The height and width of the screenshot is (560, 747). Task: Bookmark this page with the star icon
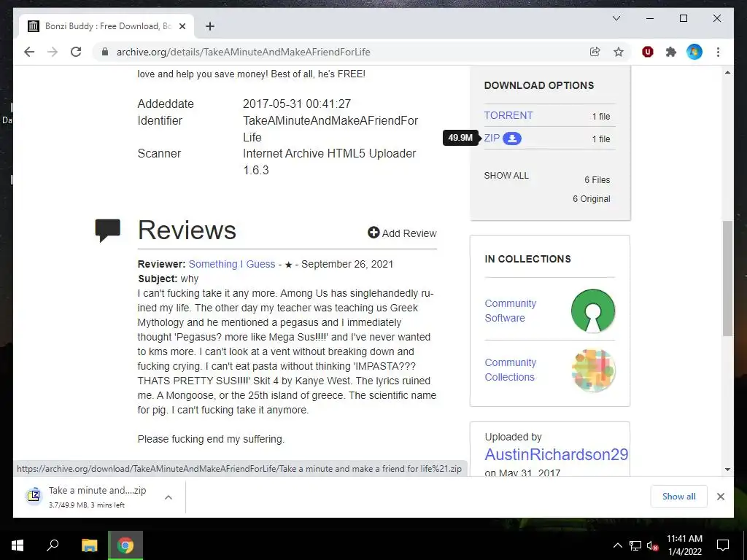point(619,52)
